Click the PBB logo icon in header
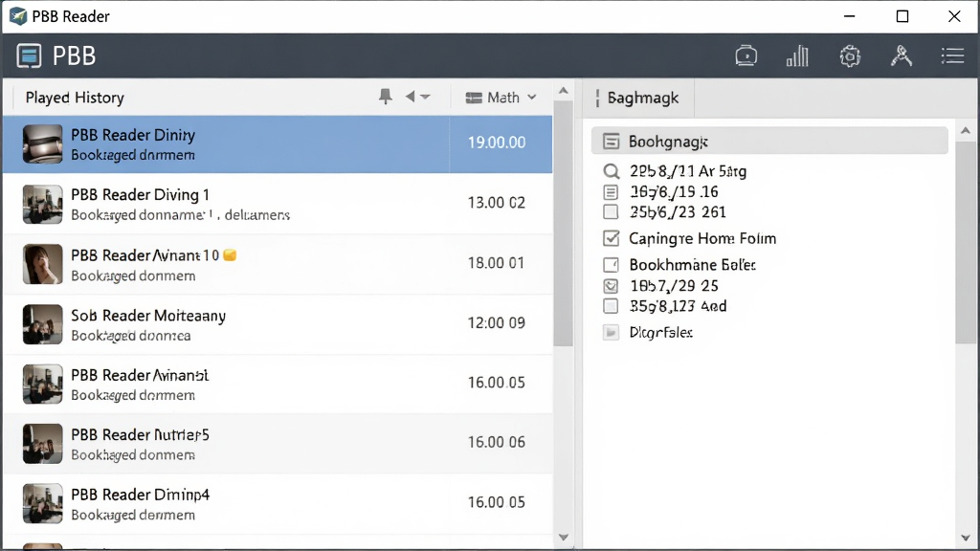 click(29, 55)
